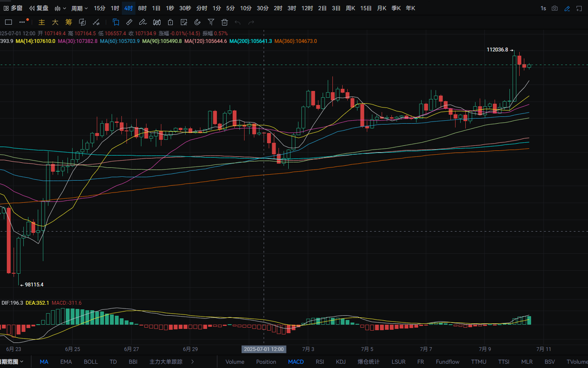Open the candlestick chart type dropdown
The height and width of the screenshot is (368, 588).
coord(60,8)
